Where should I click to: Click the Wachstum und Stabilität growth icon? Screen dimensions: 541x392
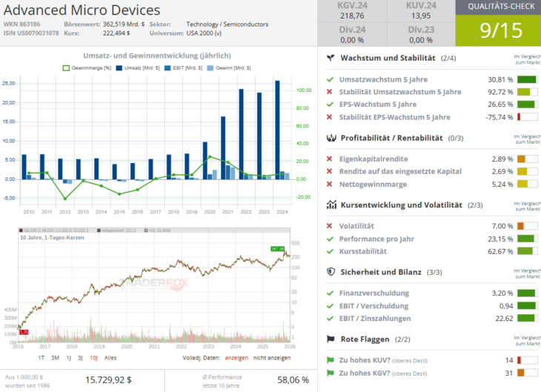pos(331,57)
